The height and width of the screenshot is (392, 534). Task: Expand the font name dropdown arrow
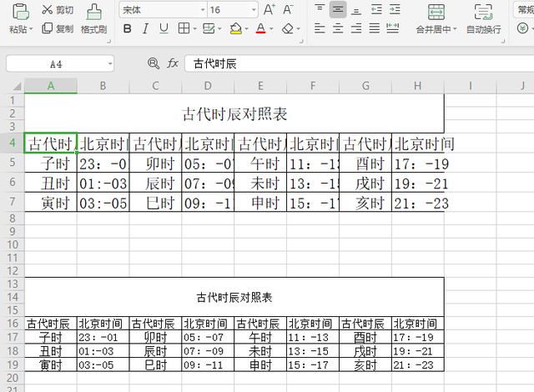pos(203,10)
